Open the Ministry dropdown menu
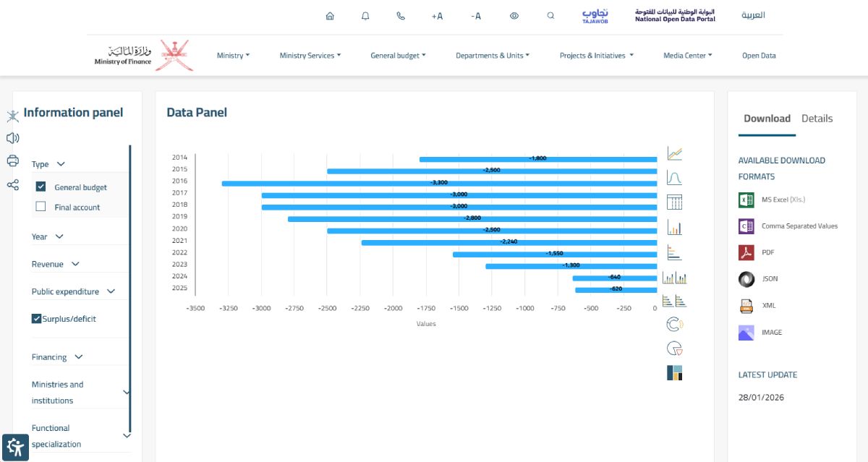 click(x=233, y=56)
